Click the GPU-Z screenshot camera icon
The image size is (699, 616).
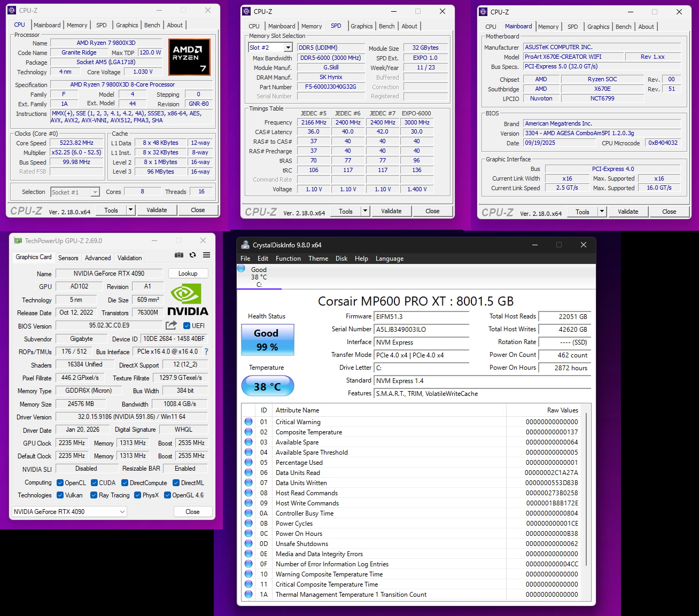click(x=179, y=255)
